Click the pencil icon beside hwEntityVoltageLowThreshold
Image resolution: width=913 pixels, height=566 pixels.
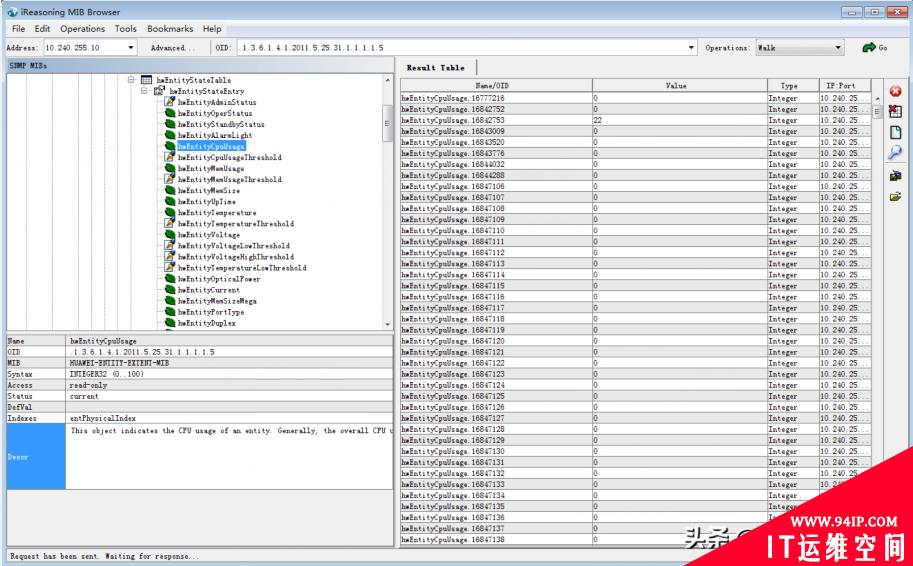point(169,246)
